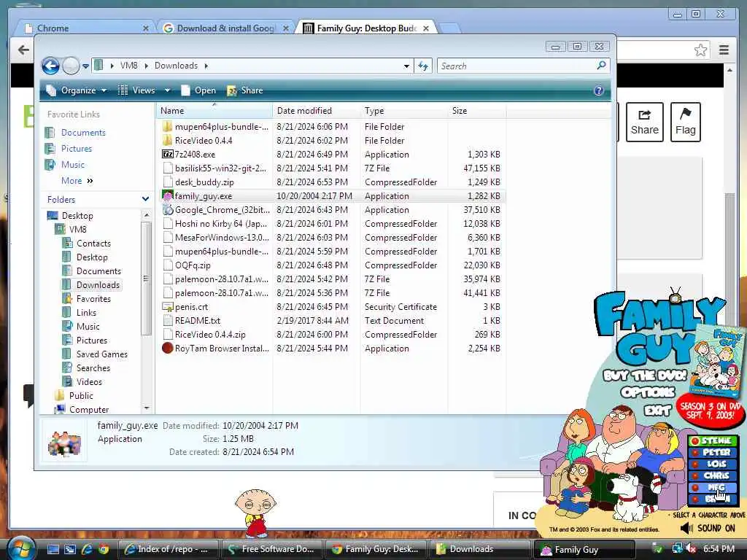Collapse the Folders pane chevron
The image size is (747, 560).
145,199
